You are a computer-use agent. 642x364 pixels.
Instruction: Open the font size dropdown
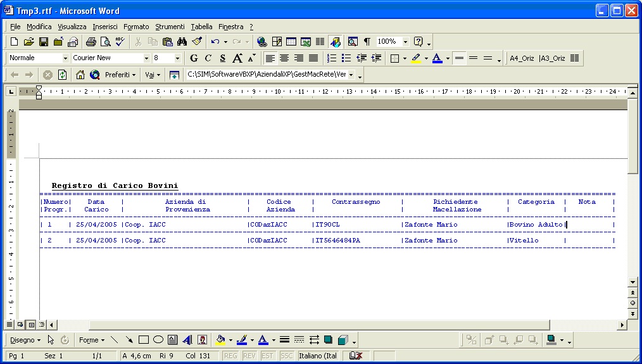(x=177, y=58)
